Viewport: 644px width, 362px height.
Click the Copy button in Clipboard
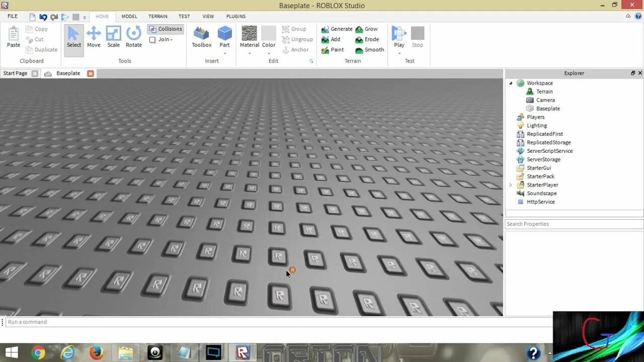[x=36, y=29]
